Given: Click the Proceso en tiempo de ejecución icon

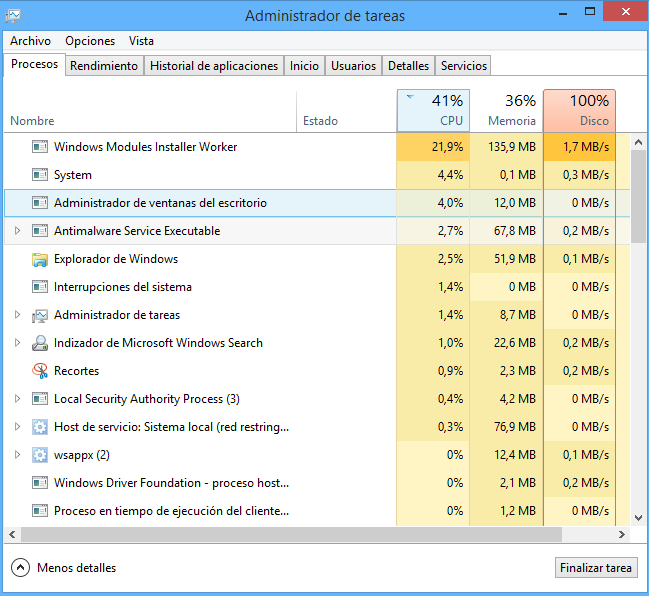Looking at the screenshot, I should pyautogui.click(x=40, y=511).
